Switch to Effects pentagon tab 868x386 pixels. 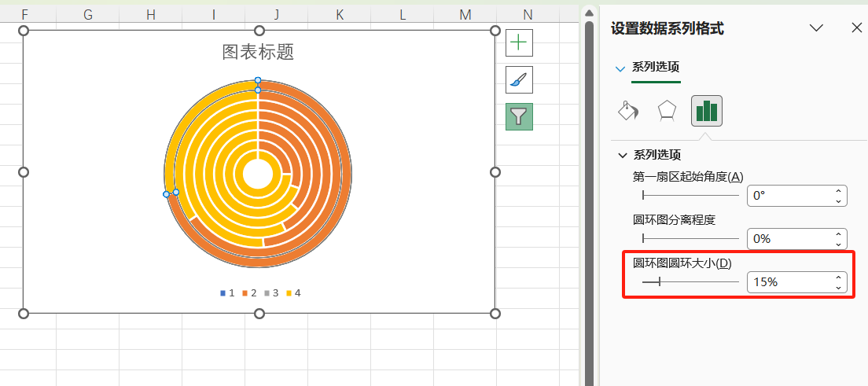click(667, 111)
